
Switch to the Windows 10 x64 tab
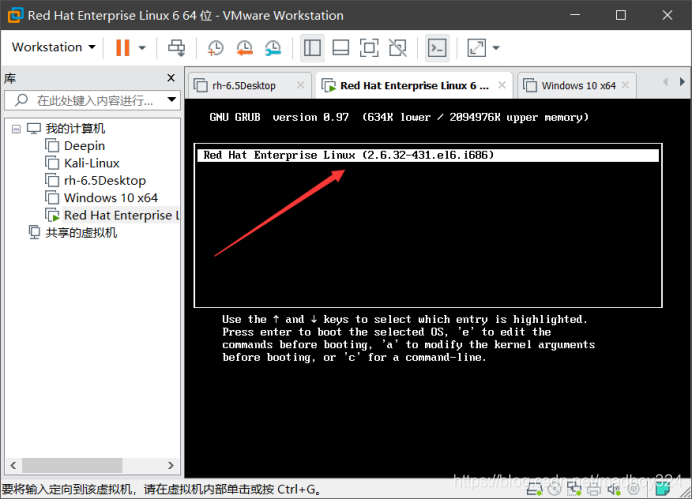[578, 85]
